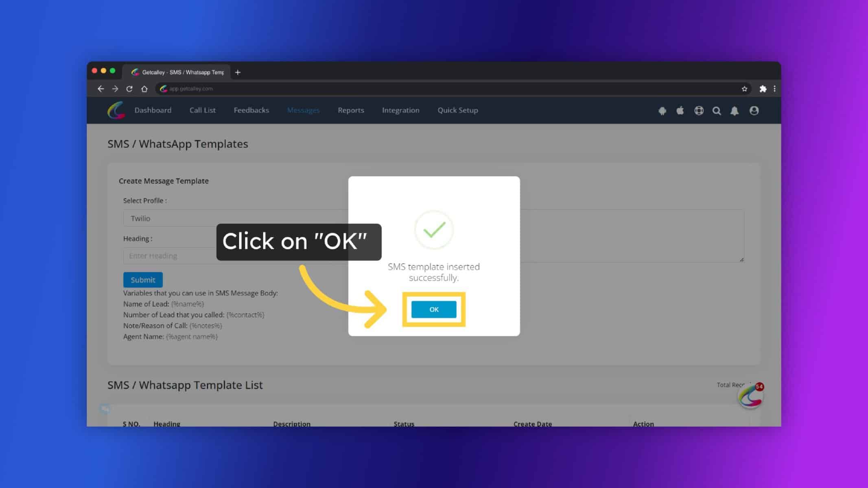Enable Feedbacks navigation section
Viewport: 868px width, 488px height.
point(251,110)
